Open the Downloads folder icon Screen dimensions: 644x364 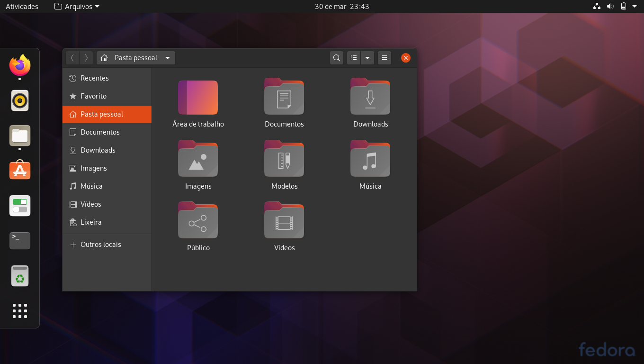[x=370, y=96]
